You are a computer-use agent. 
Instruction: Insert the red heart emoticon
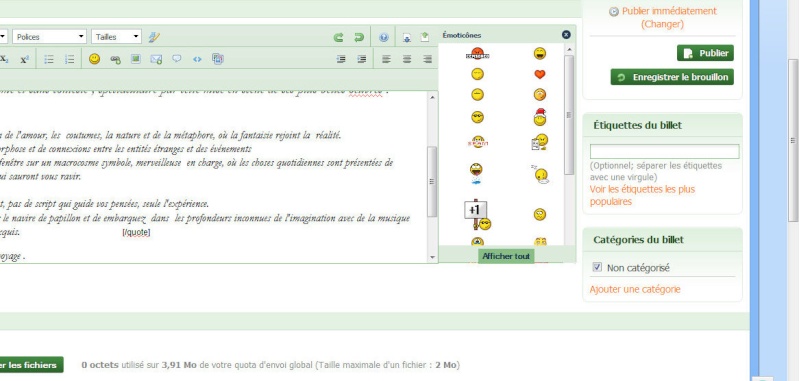coord(540,74)
